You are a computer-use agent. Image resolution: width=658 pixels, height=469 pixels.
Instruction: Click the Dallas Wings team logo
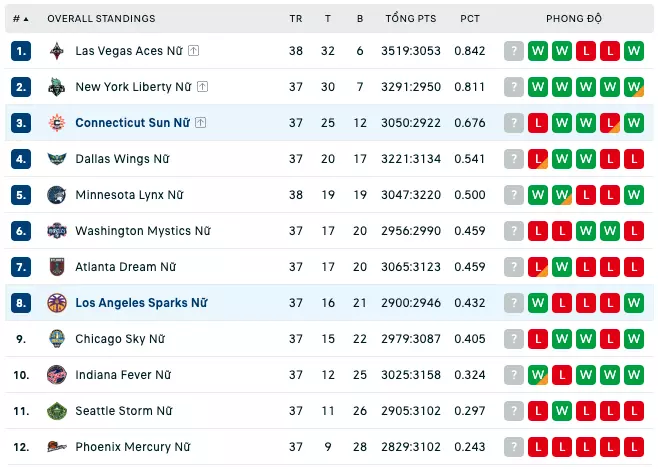pyautogui.click(x=57, y=159)
